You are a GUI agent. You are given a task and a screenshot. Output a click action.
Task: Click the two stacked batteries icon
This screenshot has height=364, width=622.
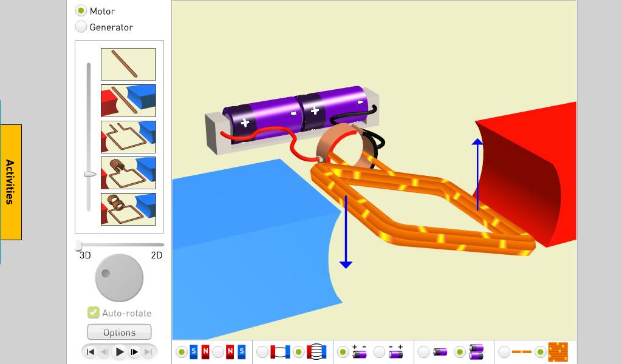tap(476, 352)
